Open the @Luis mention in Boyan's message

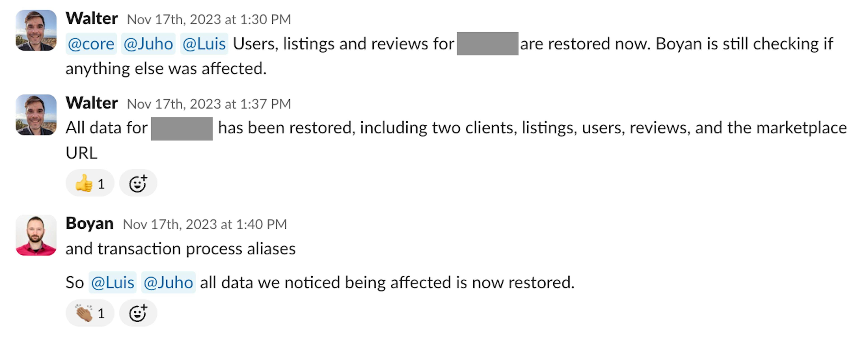coord(112,282)
